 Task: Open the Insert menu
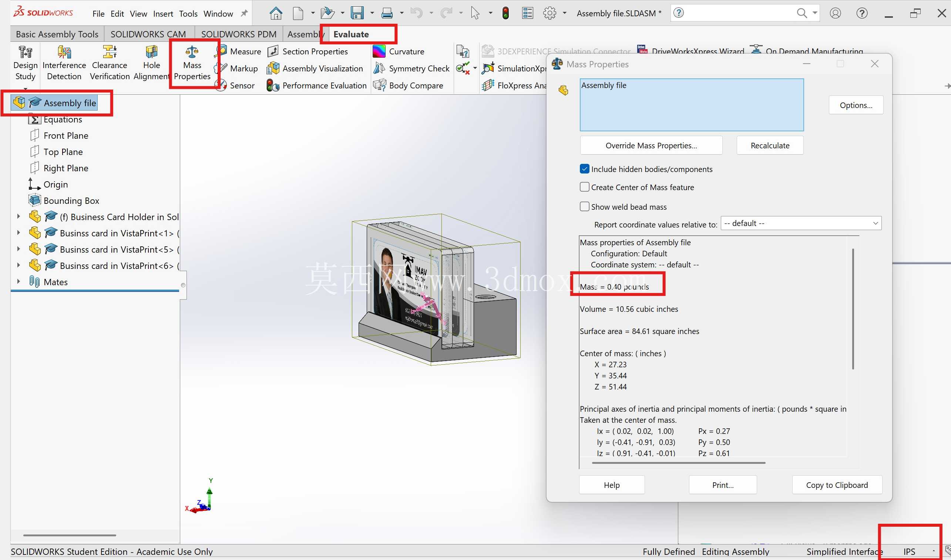[163, 14]
